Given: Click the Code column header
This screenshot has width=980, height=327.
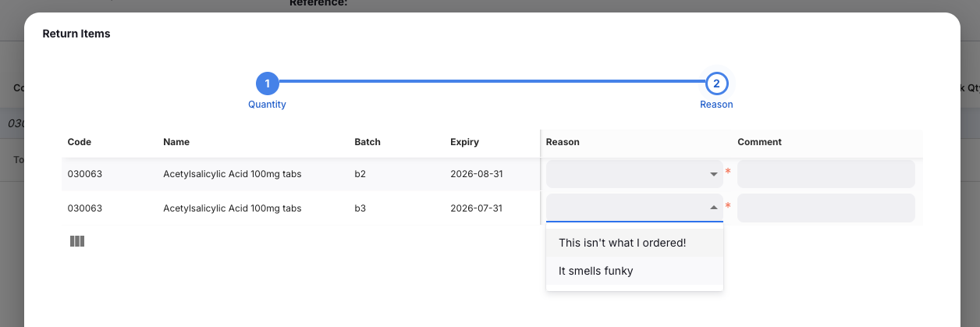Looking at the screenshot, I should (80, 142).
